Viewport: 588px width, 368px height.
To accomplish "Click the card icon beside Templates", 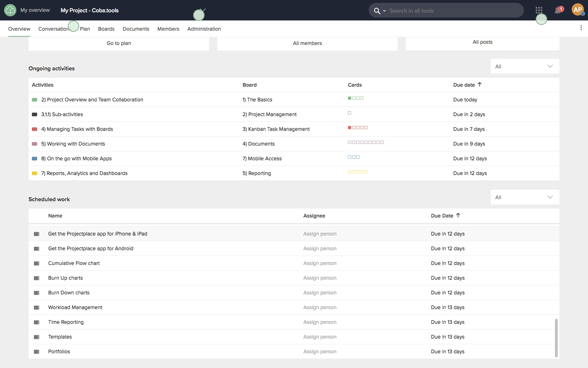I will tap(36, 337).
